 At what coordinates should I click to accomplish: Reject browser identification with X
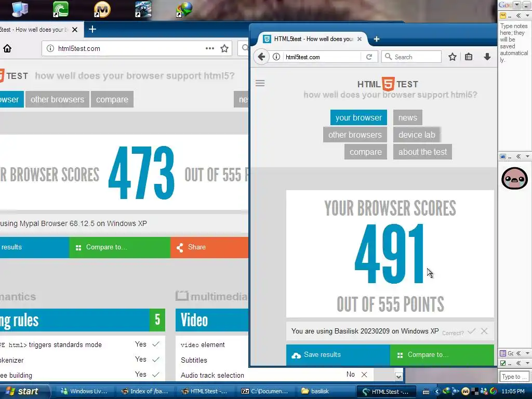click(484, 331)
